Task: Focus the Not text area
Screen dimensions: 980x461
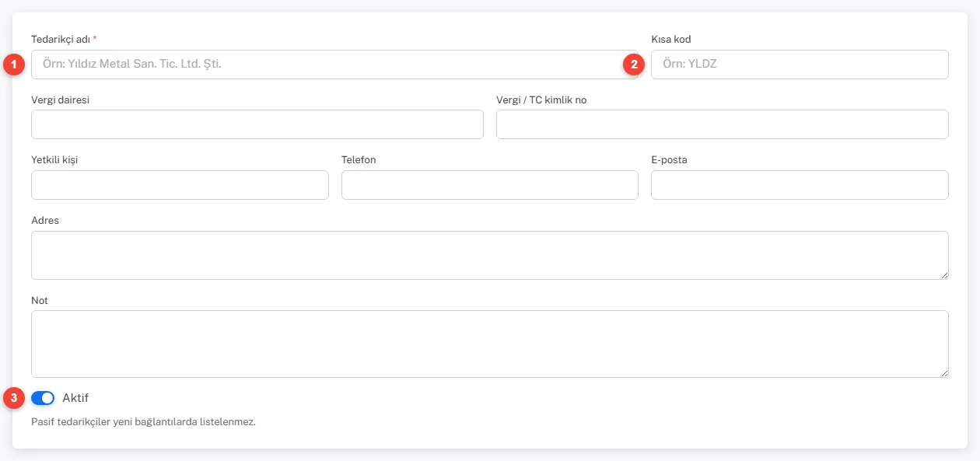Action: coord(490,344)
